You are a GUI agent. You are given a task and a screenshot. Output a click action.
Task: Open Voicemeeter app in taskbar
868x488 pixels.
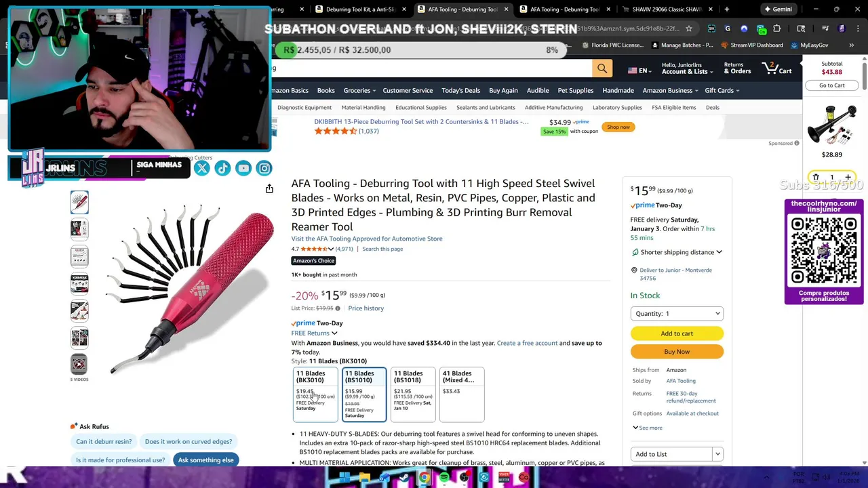click(x=504, y=478)
